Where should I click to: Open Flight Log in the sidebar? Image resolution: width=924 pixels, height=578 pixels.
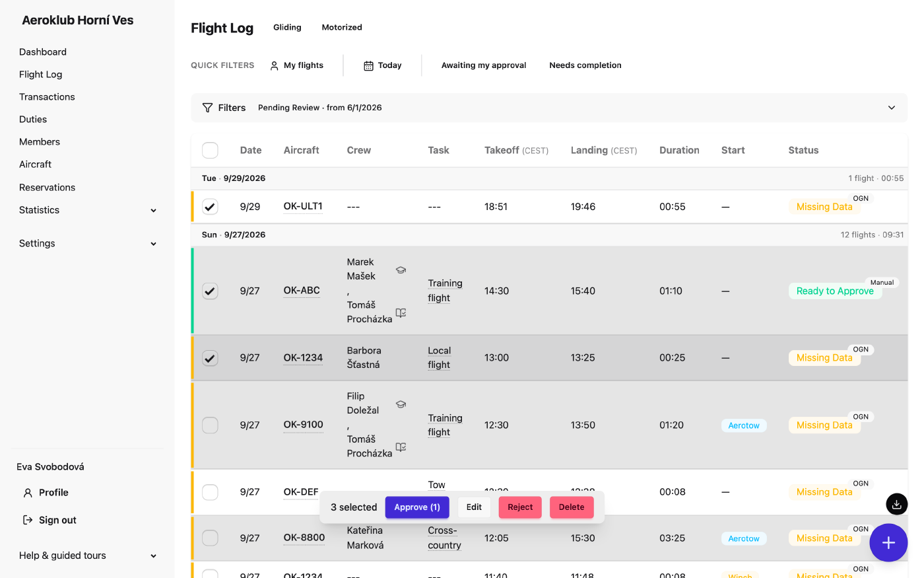click(41, 75)
